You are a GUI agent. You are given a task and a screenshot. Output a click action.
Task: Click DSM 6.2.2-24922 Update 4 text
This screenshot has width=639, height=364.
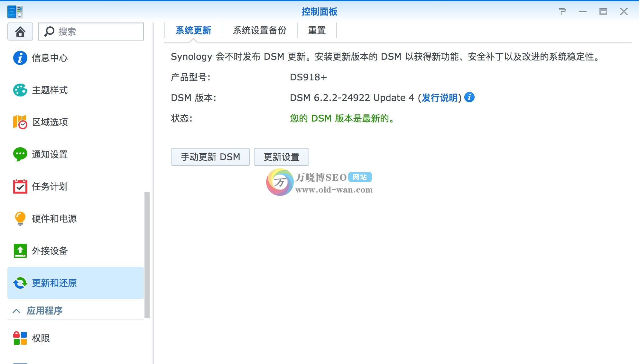click(352, 98)
